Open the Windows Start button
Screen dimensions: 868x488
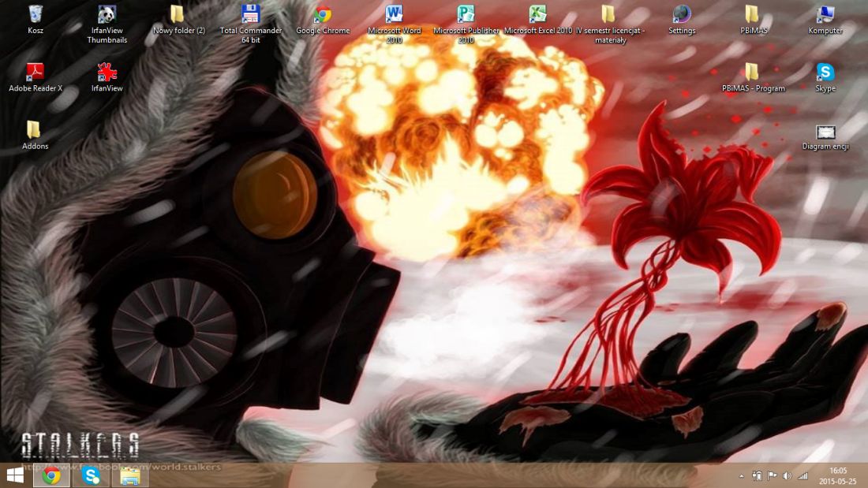pos(15,475)
